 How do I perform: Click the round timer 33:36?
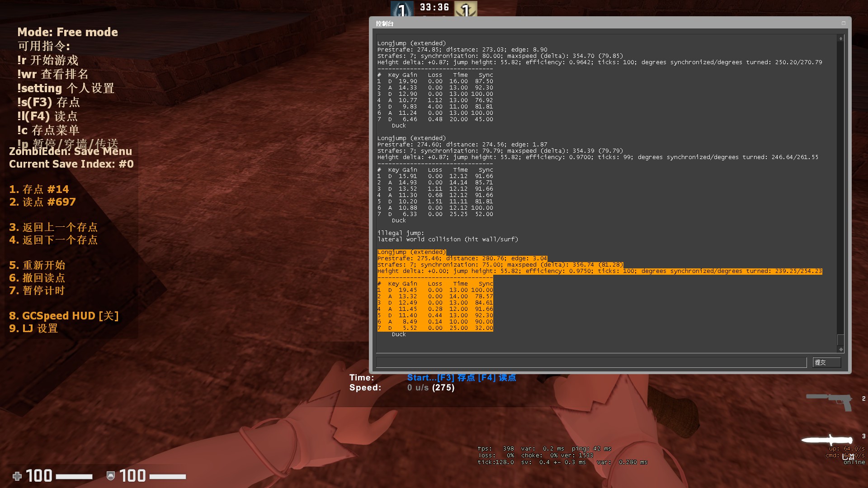434,7
